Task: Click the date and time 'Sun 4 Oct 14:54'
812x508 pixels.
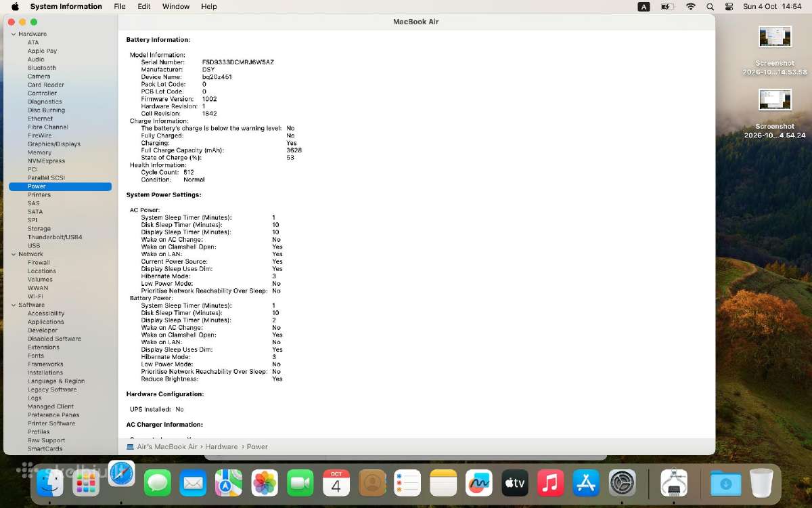Action: [x=772, y=6]
